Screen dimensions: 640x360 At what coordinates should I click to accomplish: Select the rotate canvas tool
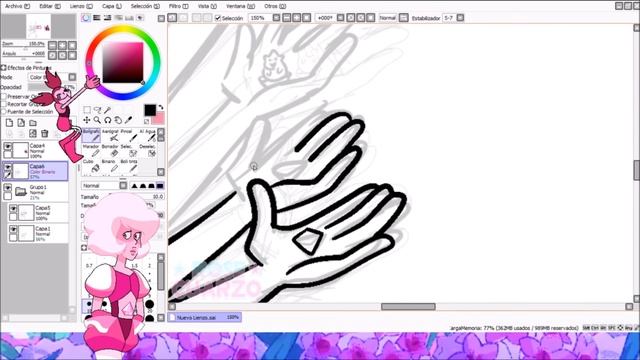tap(107, 120)
